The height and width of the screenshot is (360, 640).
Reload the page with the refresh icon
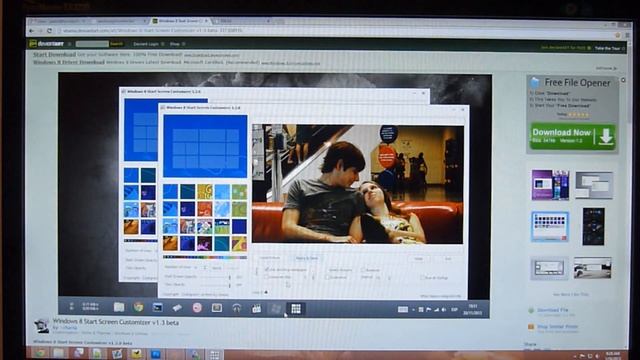pos(49,31)
